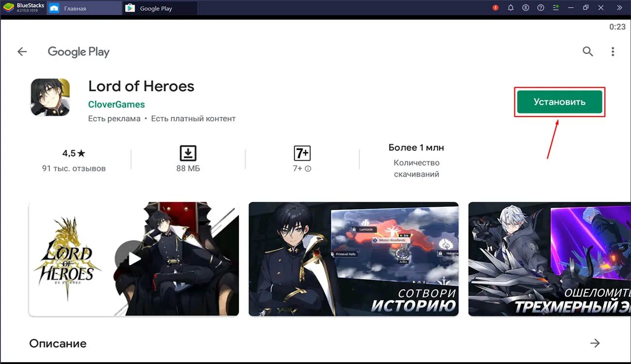Click the green Установить install button
The width and height of the screenshot is (631, 364).
pyautogui.click(x=560, y=102)
